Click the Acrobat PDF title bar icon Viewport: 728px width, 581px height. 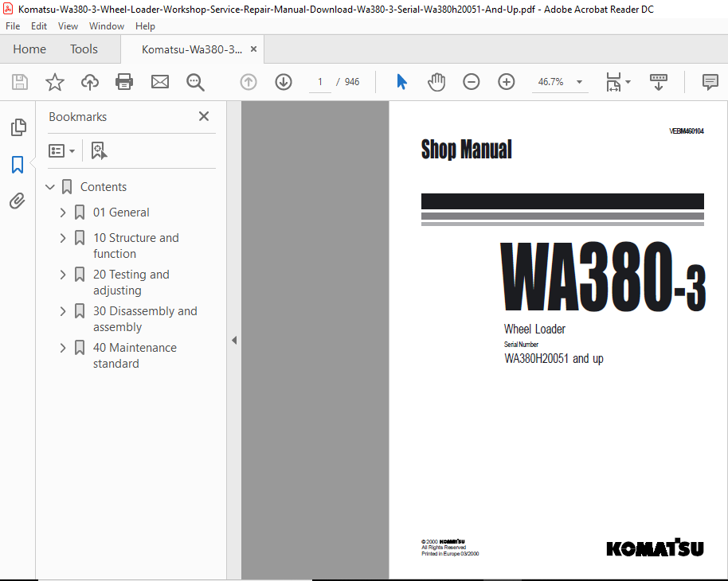coord(7,9)
